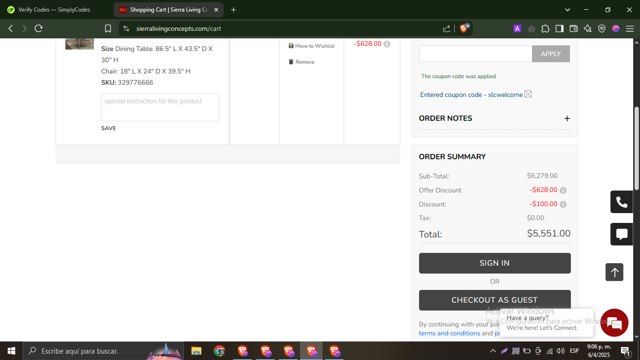Click the scroll-to-top arrow button
This screenshot has width=640, height=360.
tap(614, 272)
